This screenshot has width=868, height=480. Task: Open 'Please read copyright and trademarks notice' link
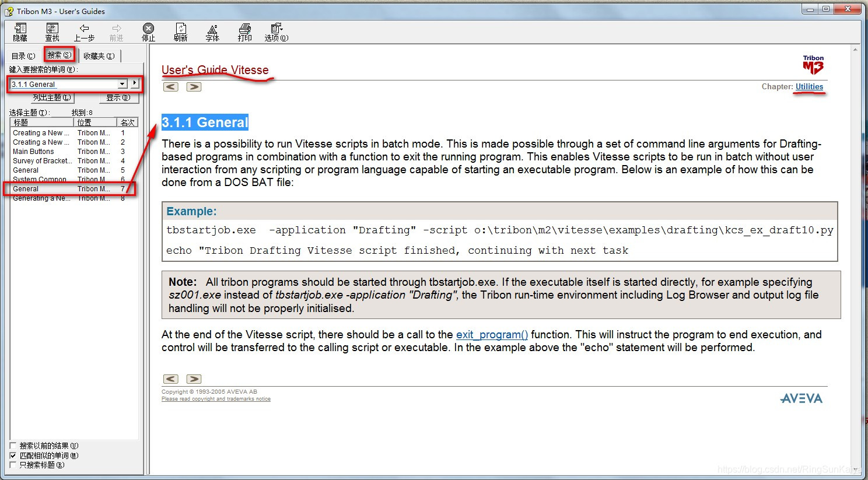tap(216, 399)
